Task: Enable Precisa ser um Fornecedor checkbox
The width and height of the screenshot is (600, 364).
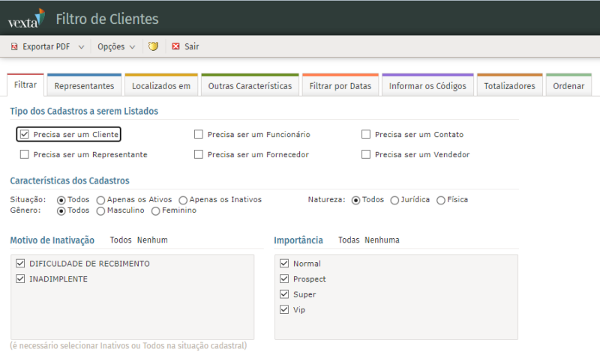Action: (x=199, y=155)
